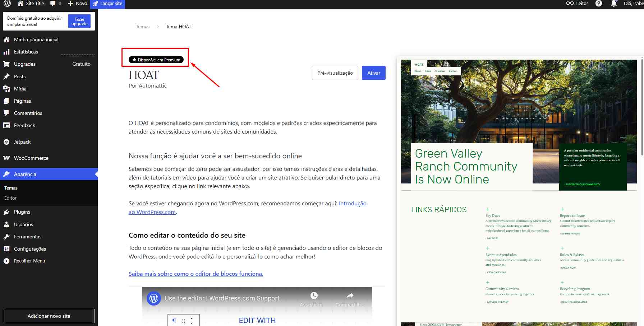Open Aparência paintbrush icon

point(6,174)
